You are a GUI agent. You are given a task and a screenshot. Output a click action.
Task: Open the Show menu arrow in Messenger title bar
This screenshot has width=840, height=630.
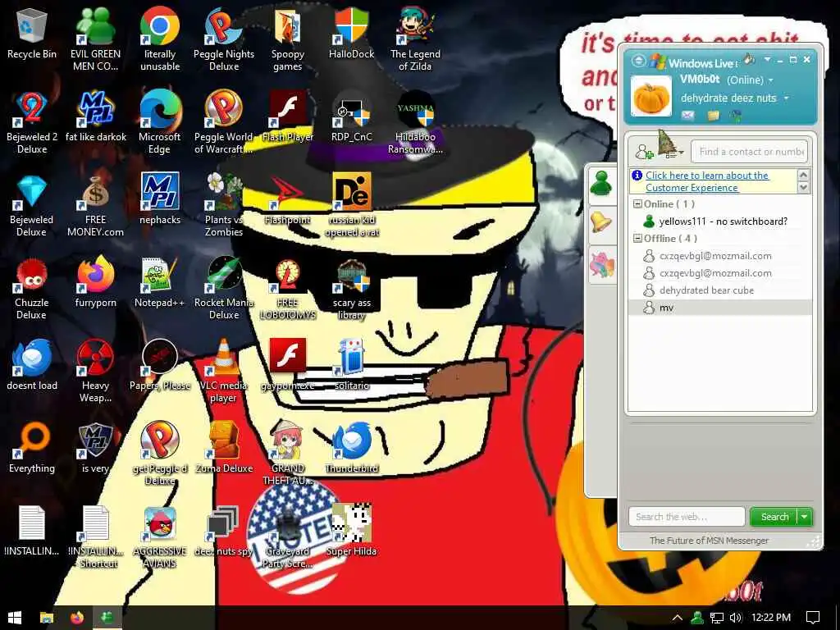tap(767, 59)
